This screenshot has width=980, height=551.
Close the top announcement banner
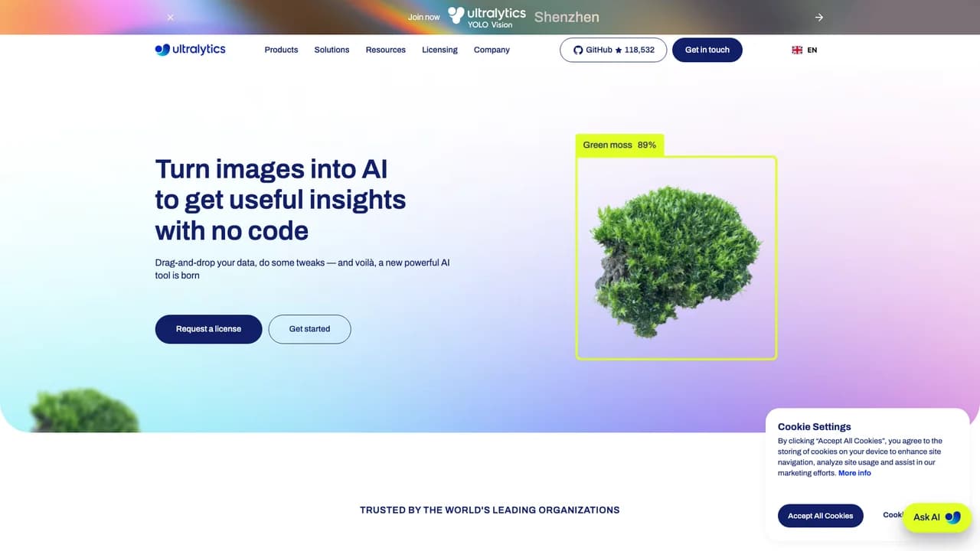pos(170,17)
